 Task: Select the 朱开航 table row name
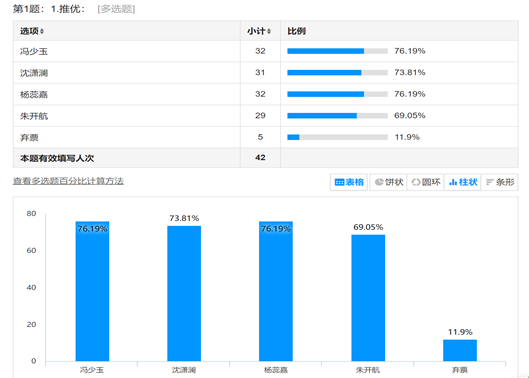tap(34, 116)
